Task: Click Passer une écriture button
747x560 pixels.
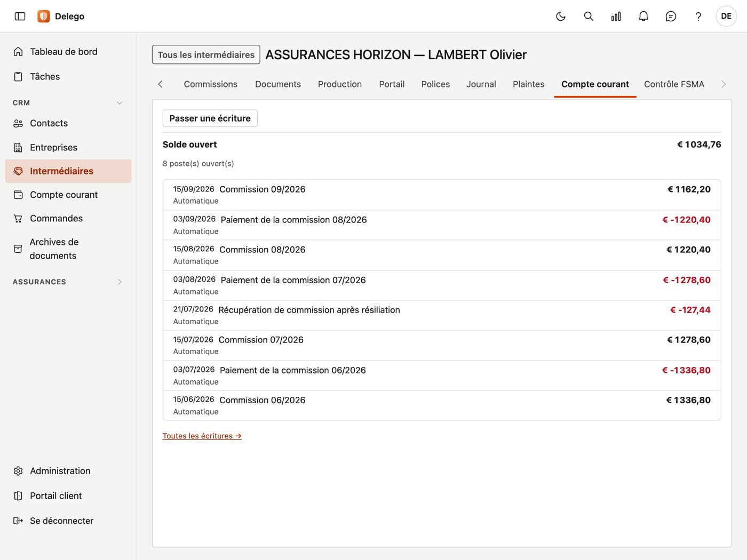Action: tap(210, 118)
